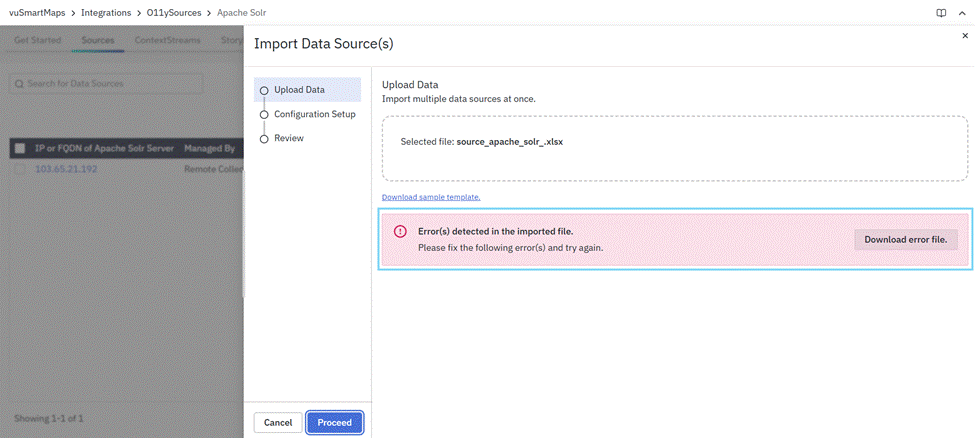975x438 pixels.
Task: Cancel the import dialog
Action: [278, 423]
